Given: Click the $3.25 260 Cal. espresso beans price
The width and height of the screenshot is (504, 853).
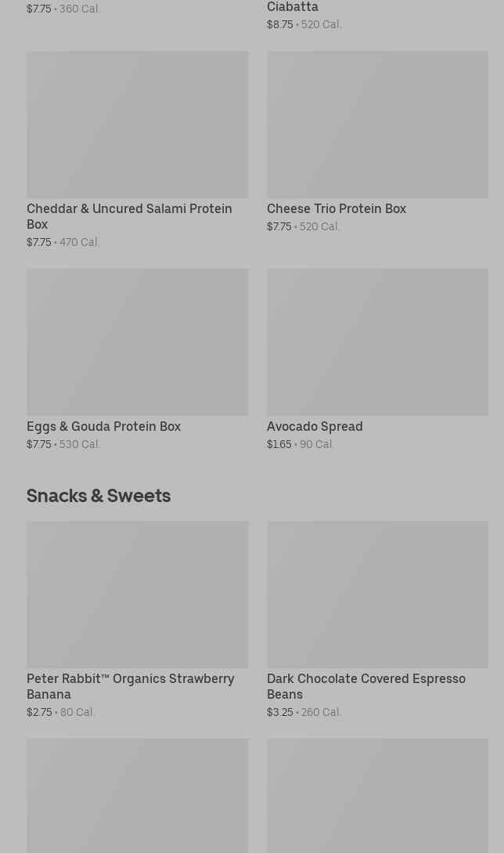Looking at the screenshot, I should click(x=304, y=713).
